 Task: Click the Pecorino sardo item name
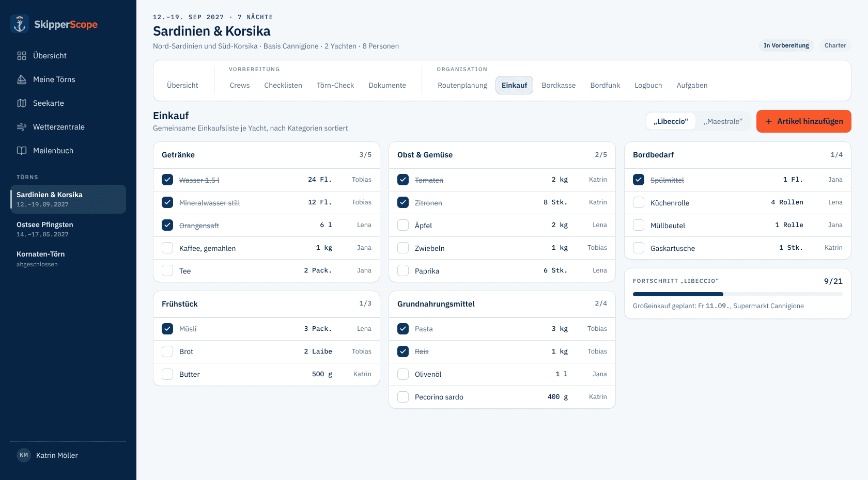coord(439,397)
